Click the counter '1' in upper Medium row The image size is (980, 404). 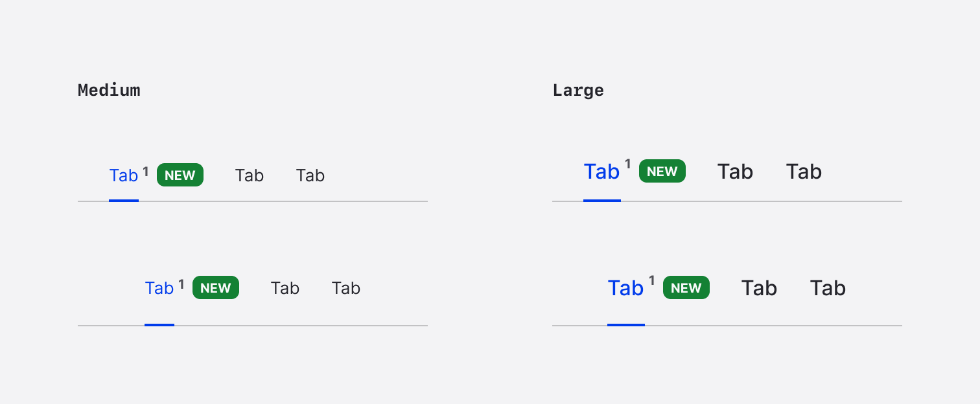tap(146, 171)
